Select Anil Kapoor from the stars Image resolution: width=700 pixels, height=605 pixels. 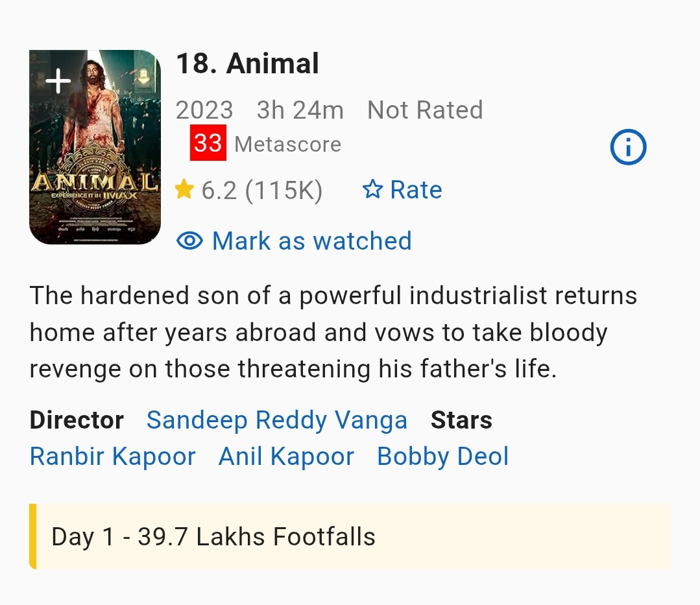pyautogui.click(x=286, y=457)
